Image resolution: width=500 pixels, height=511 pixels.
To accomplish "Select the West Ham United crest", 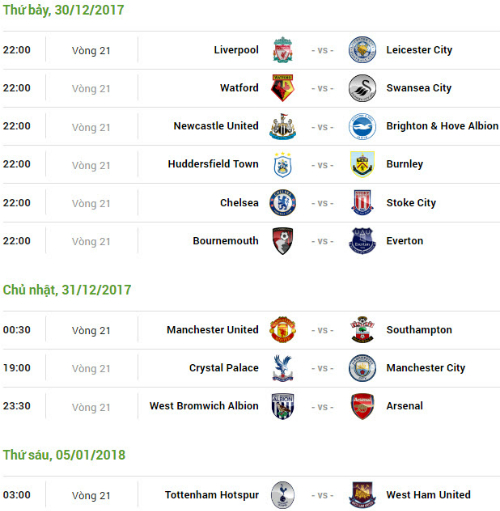I will [x=362, y=495].
